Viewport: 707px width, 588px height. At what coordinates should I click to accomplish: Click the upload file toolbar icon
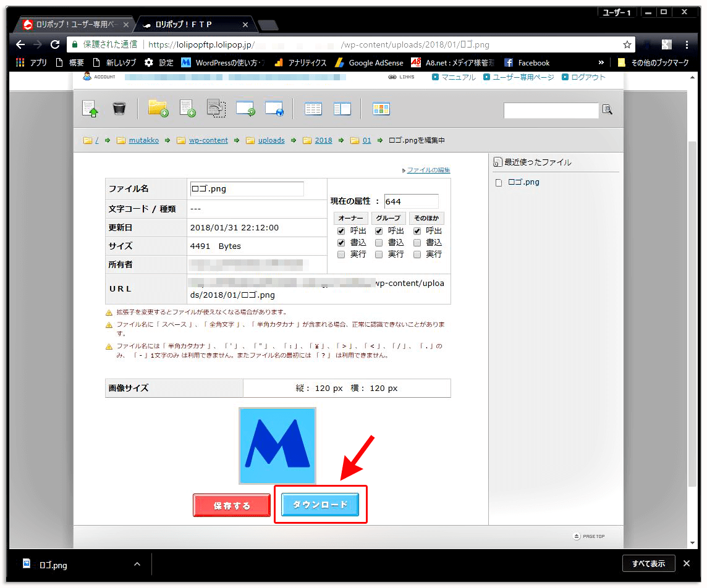click(90, 109)
